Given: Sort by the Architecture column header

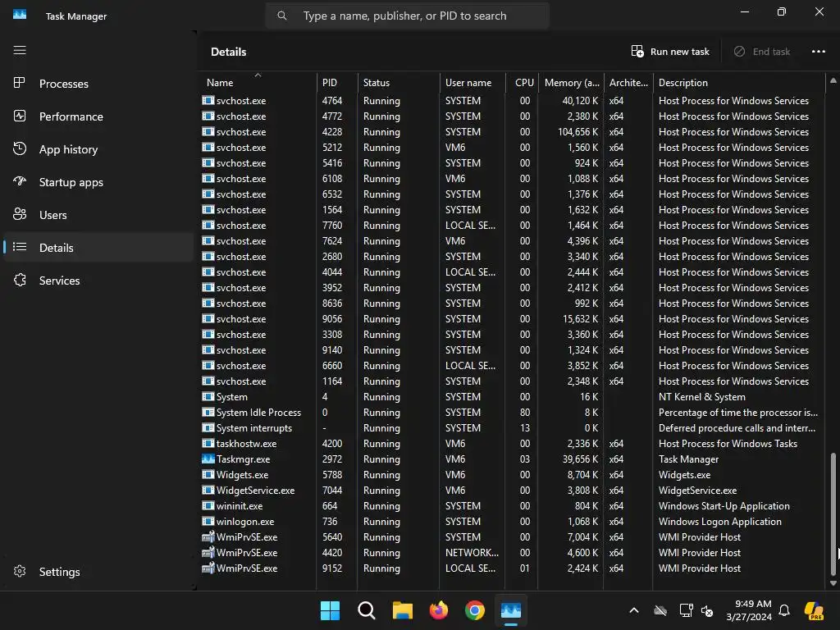Looking at the screenshot, I should pyautogui.click(x=628, y=83).
